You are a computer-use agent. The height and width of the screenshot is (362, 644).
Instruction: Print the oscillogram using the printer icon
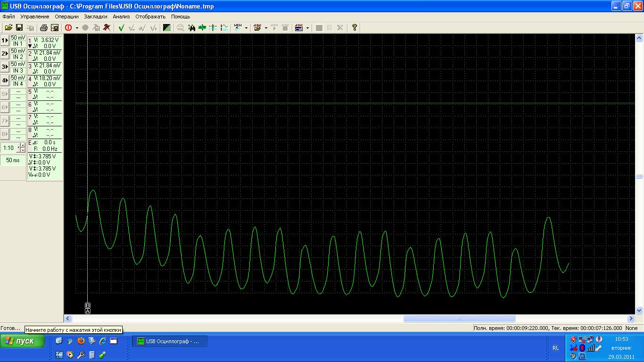pos(44,28)
